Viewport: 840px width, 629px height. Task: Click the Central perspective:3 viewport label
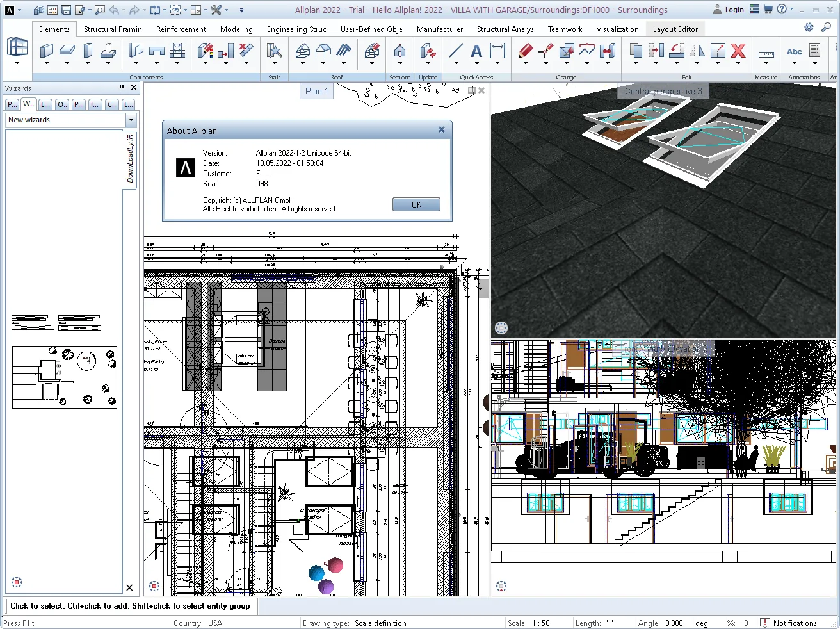tap(663, 91)
